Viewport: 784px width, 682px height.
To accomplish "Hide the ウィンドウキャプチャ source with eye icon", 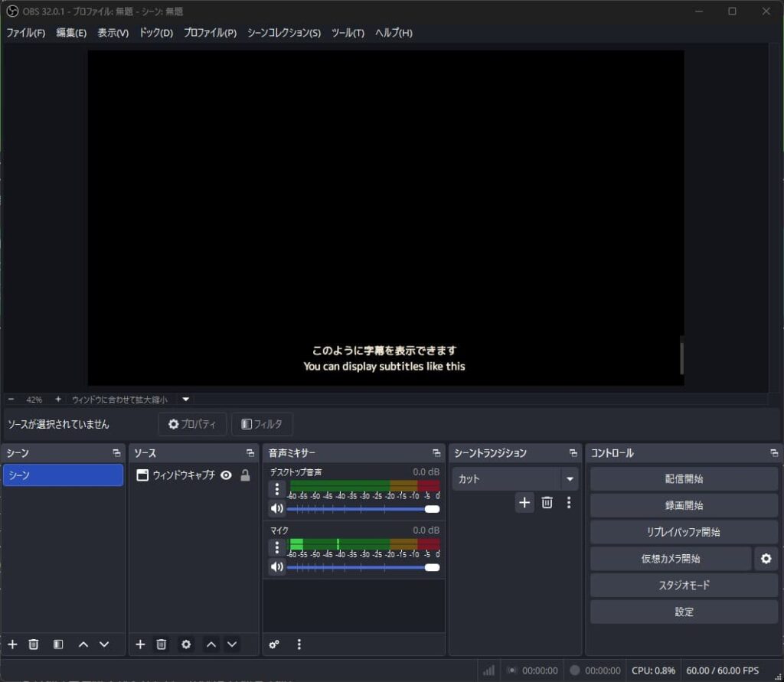I will (x=226, y=475).
